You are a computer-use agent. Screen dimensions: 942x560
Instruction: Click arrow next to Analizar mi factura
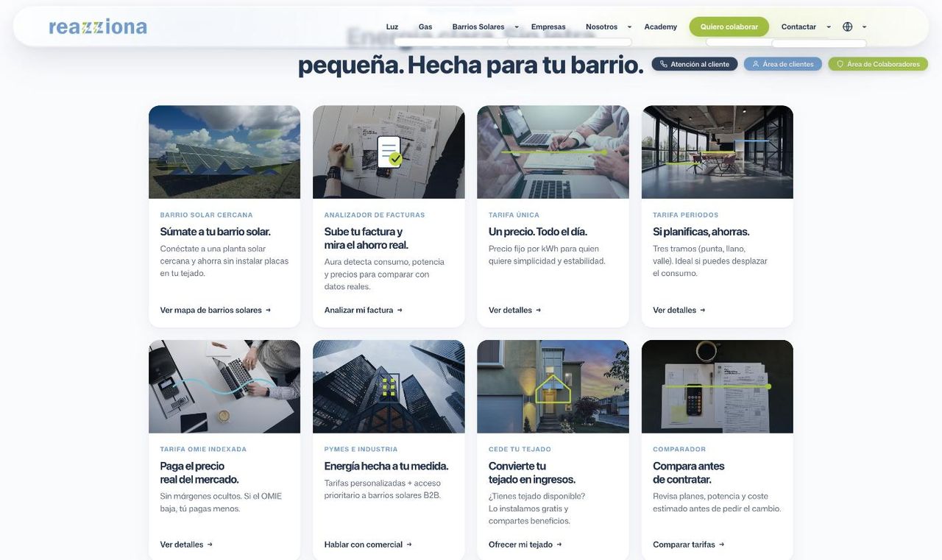[x=400, y=310]
